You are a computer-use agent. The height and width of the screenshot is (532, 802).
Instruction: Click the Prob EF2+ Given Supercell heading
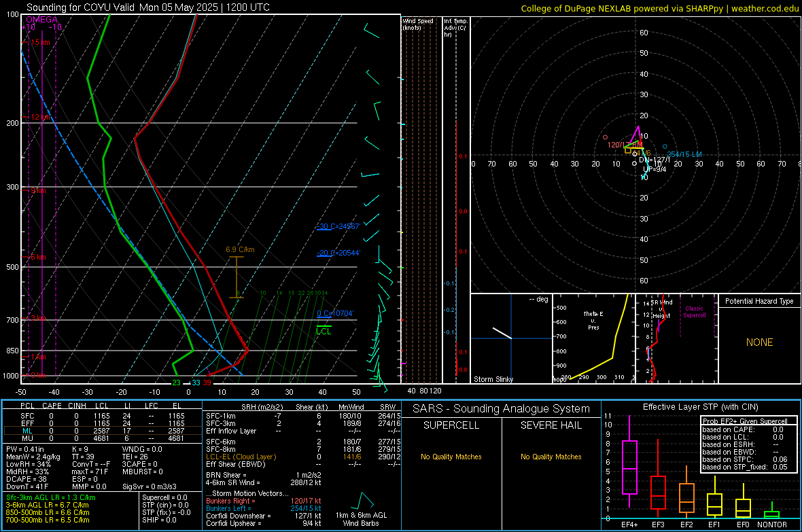(x=744, y=421)
